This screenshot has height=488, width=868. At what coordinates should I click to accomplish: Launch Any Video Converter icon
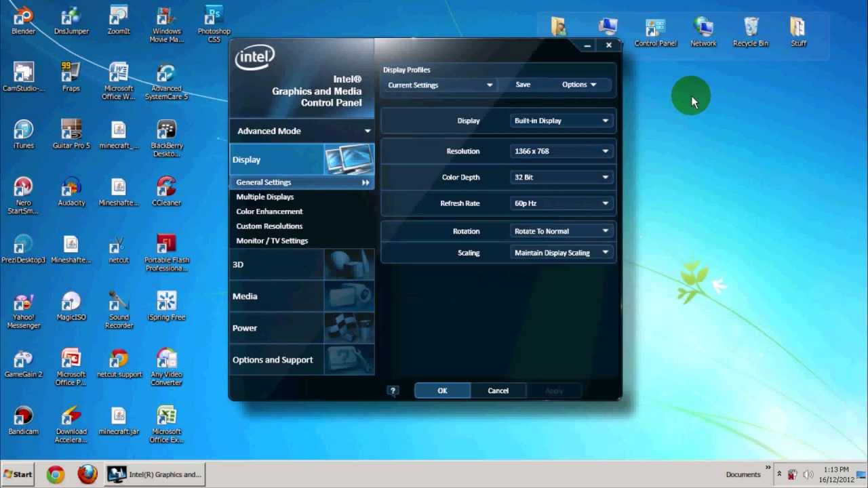(x=167, y=367)
